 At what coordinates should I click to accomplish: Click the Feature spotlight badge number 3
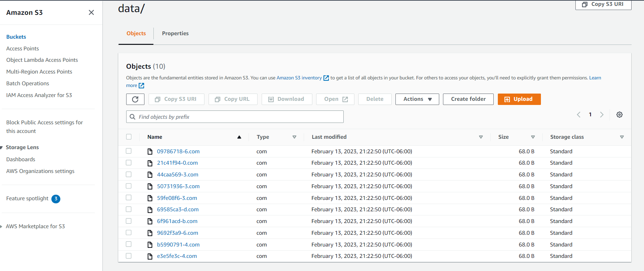coord(56,199)
